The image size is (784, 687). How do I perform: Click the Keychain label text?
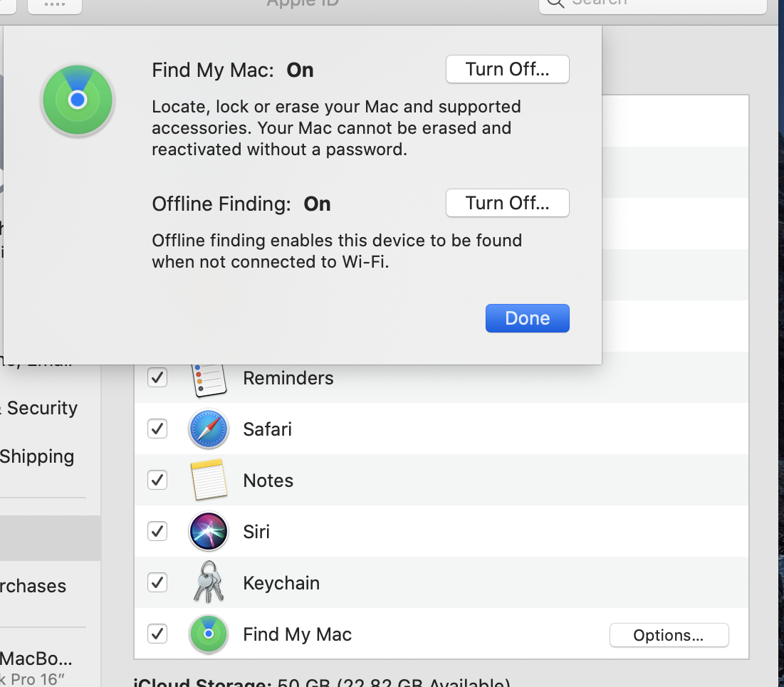[x=281, y=583]
